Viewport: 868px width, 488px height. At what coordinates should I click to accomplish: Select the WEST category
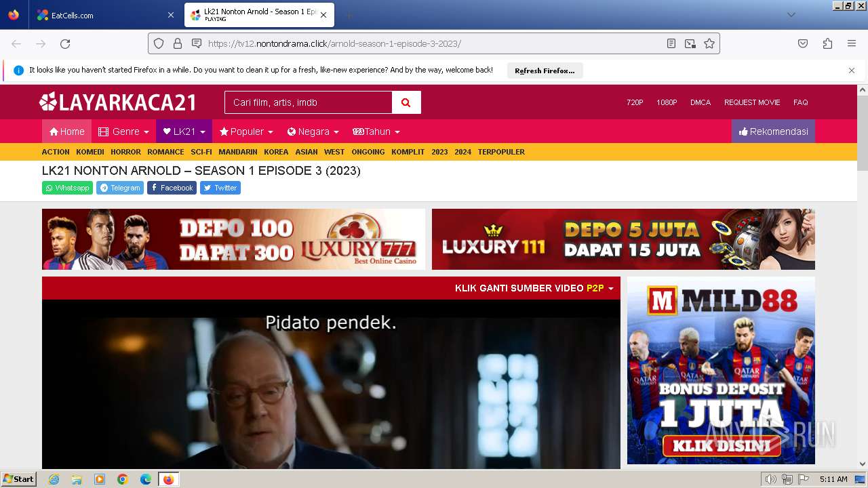tap(334, 152)
